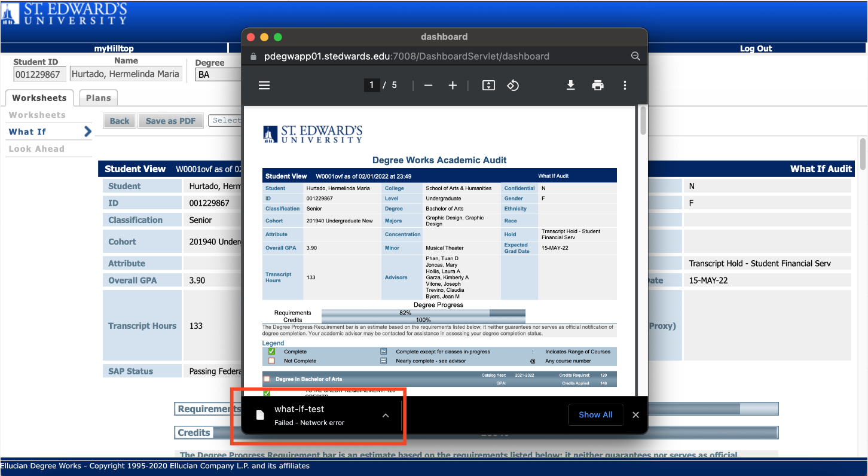Click the magnifier icon in the address bar

coord(635,56)
